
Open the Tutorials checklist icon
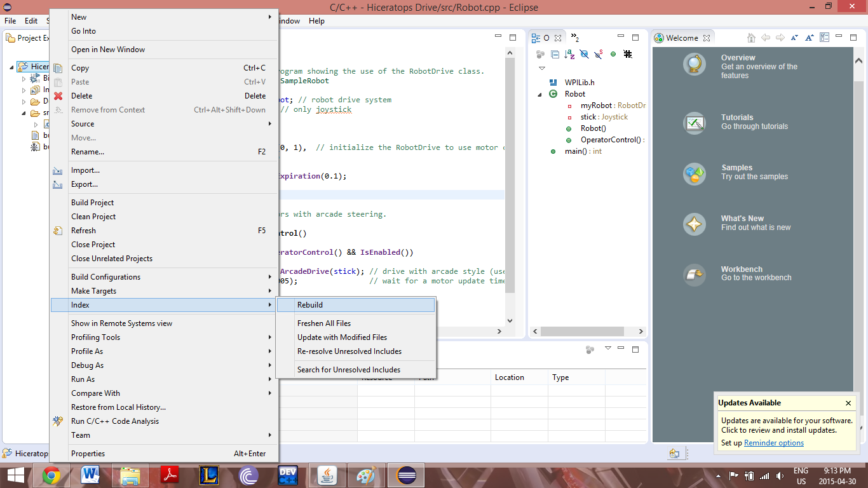pyautogui.click(x=695, y=123)
